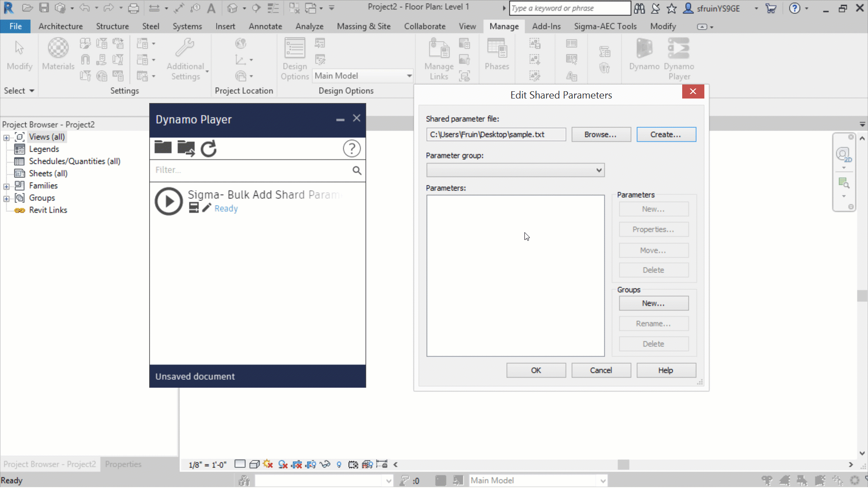Click the Autodesk App Store cart icon

(x=771, y=8)
